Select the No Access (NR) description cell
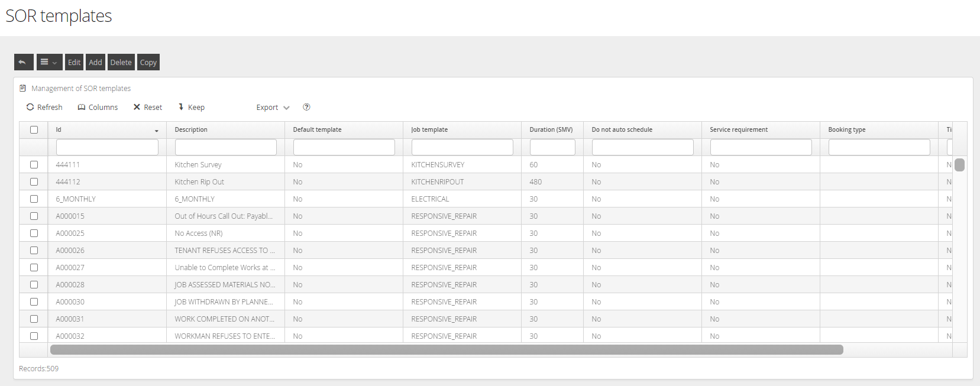Screen dimensions: 980x386 pos(225,233)
